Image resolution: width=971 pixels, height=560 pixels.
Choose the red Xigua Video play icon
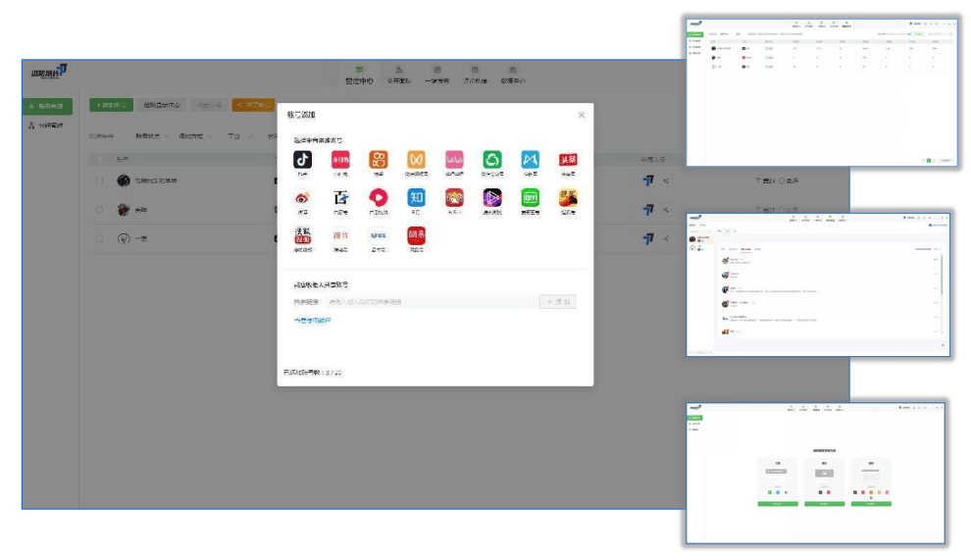378,197
